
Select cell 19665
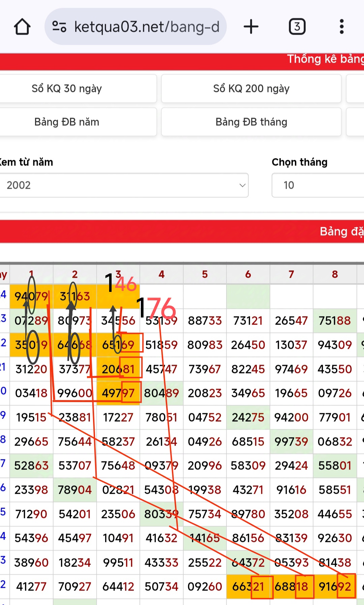(292, 393)
